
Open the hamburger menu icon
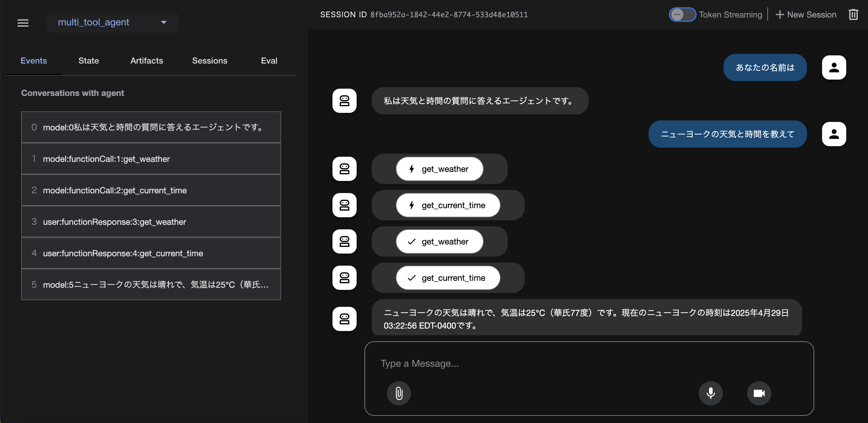tap(23, 23)
